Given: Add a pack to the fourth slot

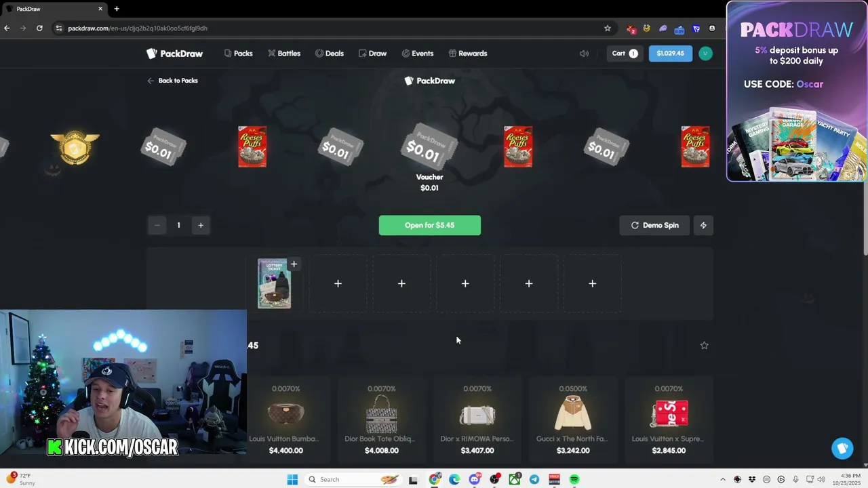Looking at the screenshot, I should coord(465,283).
